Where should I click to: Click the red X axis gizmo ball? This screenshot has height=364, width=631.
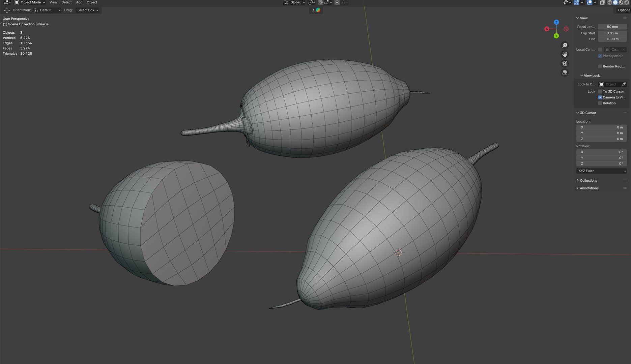pyautogui.click(x=547, y=29)
